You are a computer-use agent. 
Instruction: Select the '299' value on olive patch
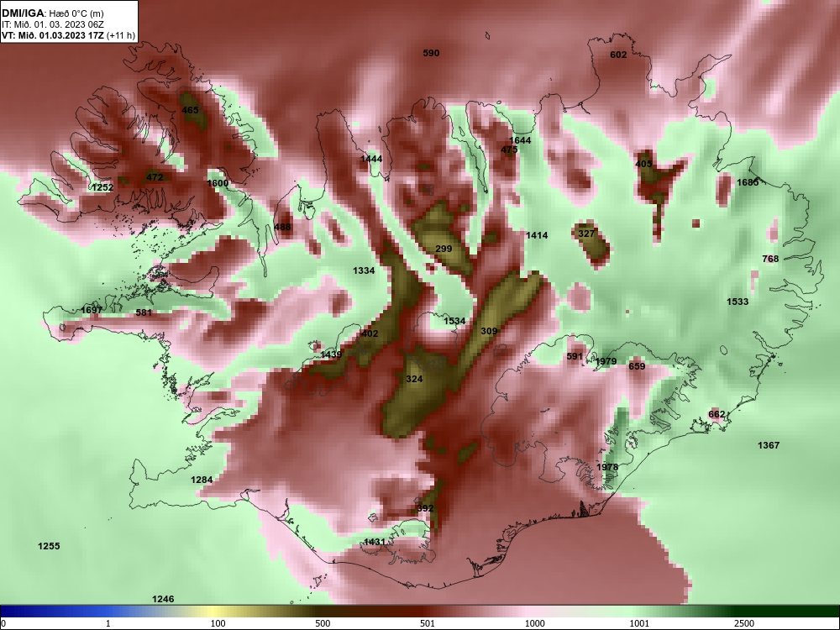[444, 249]
